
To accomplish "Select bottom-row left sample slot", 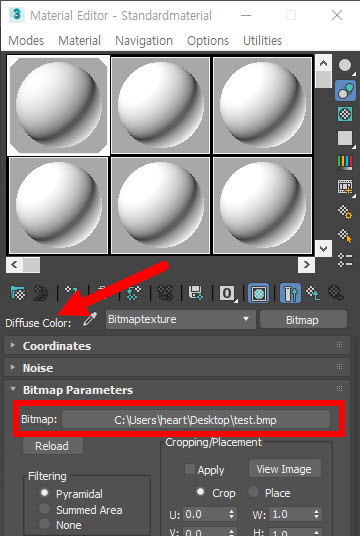I will coord(58,205).
